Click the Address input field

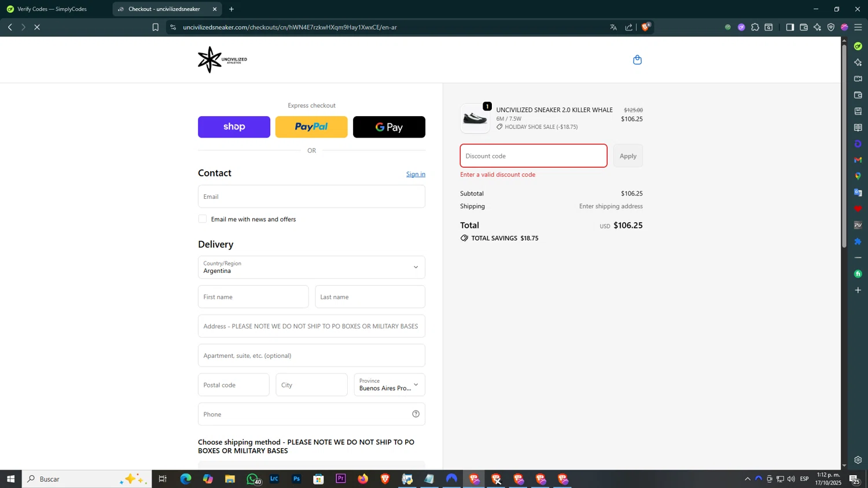pyautogui.click(x=311, y=326)
